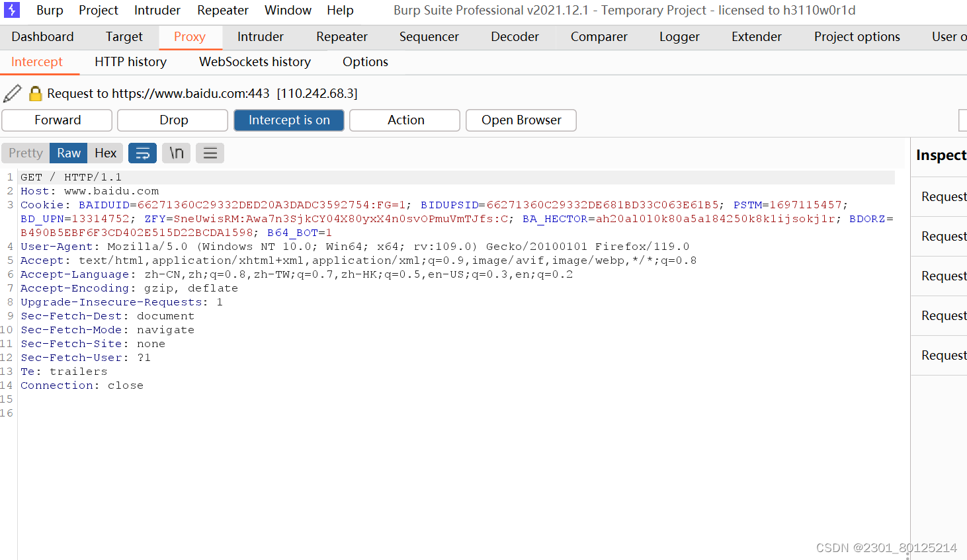967x560 pixels.
Task: Open the Logger tab
Action: click(679, 36)
